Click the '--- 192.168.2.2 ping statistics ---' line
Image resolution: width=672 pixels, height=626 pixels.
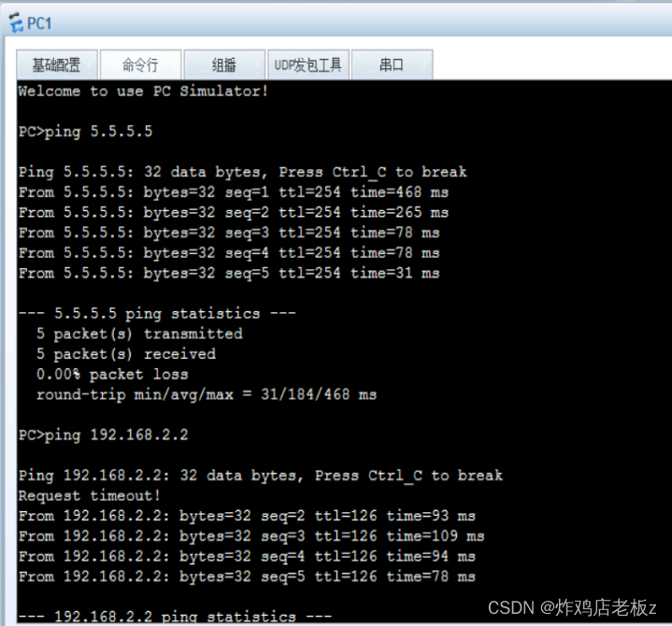176,616
